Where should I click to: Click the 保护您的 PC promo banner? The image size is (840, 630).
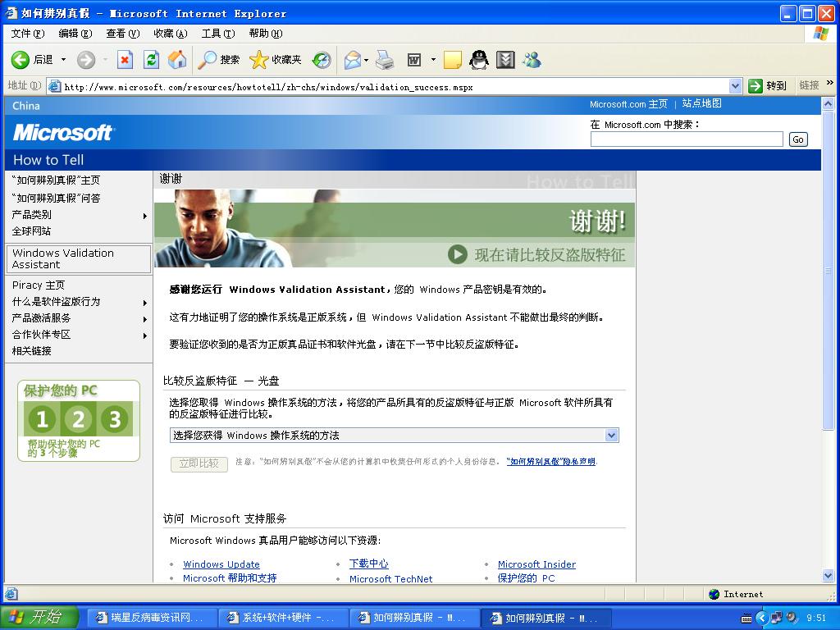[79, 421]
